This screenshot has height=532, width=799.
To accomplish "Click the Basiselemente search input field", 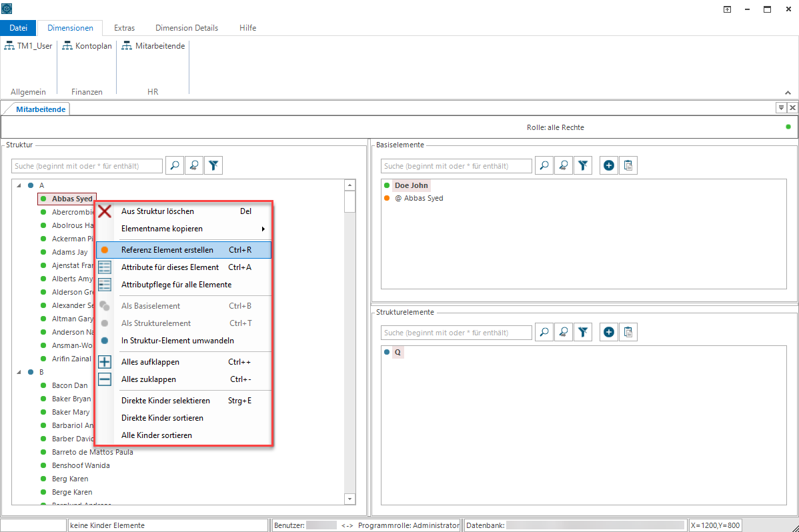I will click(x=456, y=166).
